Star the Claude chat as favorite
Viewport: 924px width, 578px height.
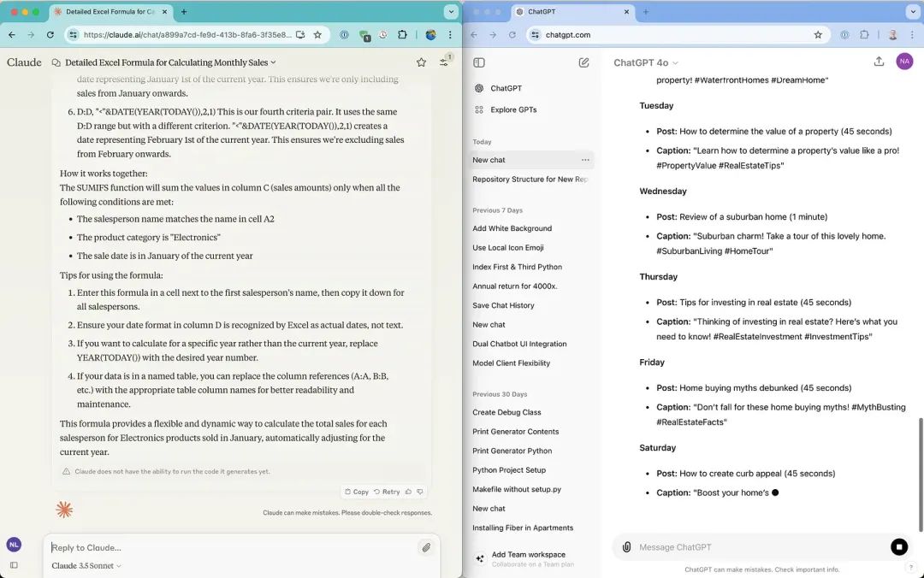pos(421,62)
